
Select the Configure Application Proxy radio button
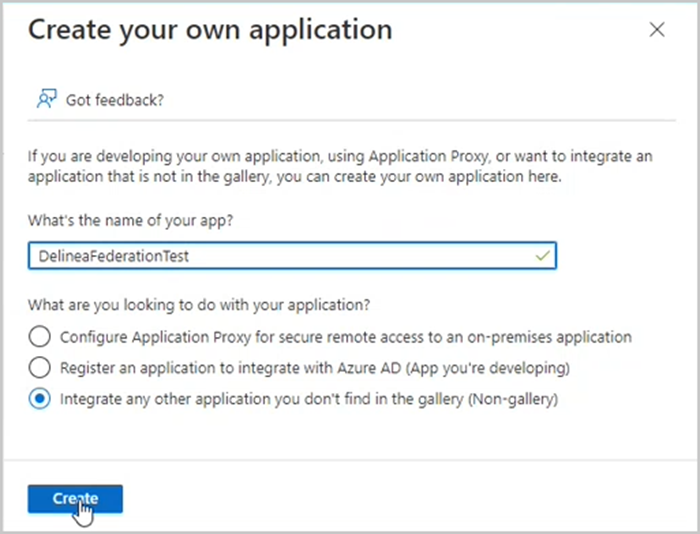pos(39,336)
